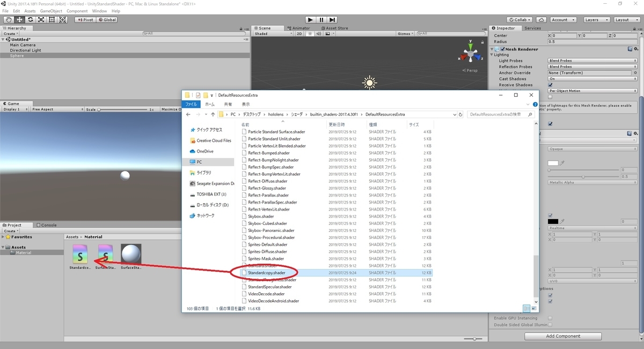Screen dimensions: 644x349
Task: Select the sphere material asset thumbnail
Action: (x=131, y=253)
